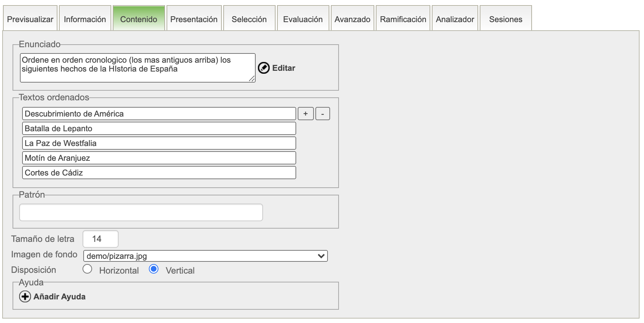The height and width of the screenshot is (323, 644).
Task: Click the Añadir Ayuda plus icon
Action: [25, 296]
